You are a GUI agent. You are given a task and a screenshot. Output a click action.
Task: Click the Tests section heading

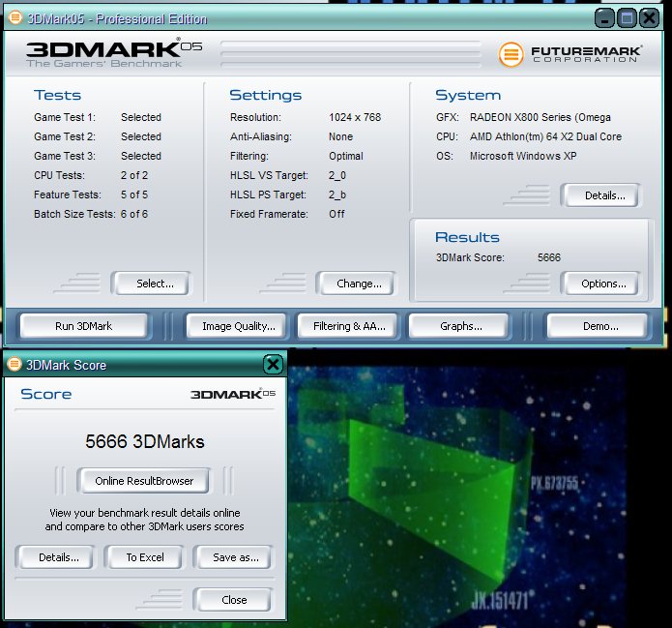point(57,95)
